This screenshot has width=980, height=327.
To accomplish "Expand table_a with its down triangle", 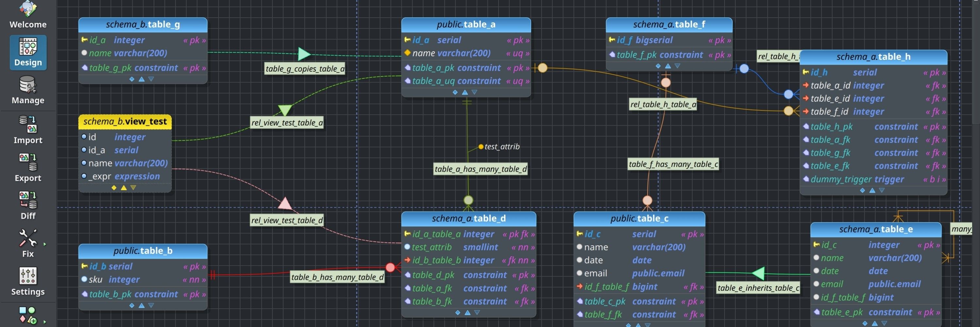I will click(474, 93).
